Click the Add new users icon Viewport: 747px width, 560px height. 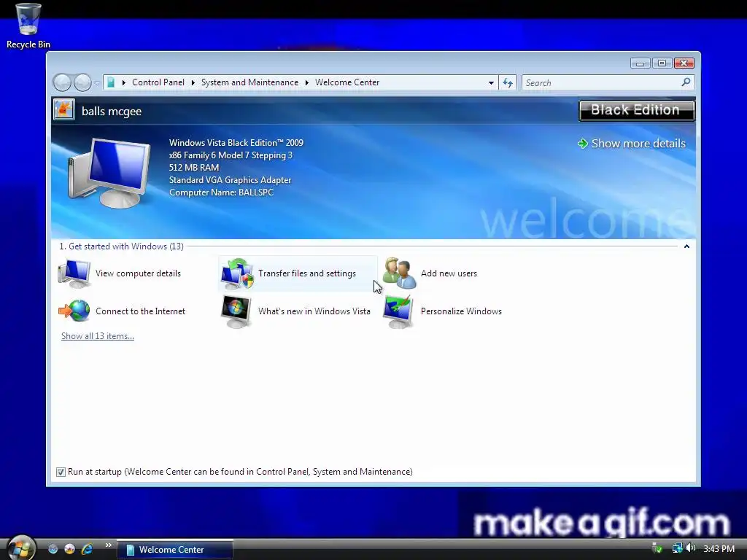tap(400, 273)
